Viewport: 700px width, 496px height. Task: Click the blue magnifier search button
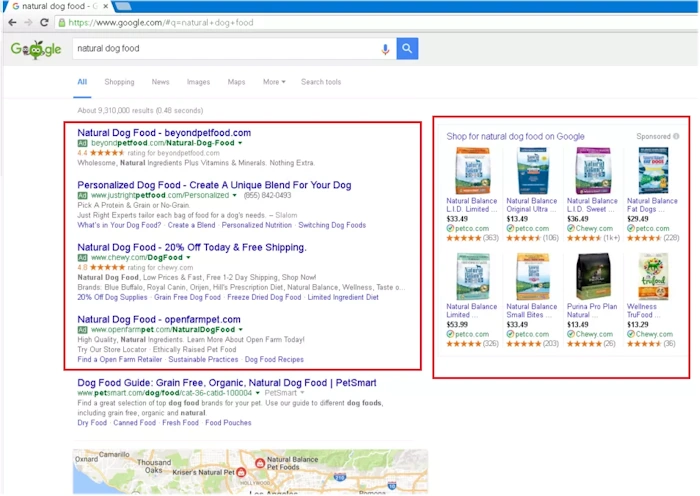pyautogui.click(x=407, y=48)
